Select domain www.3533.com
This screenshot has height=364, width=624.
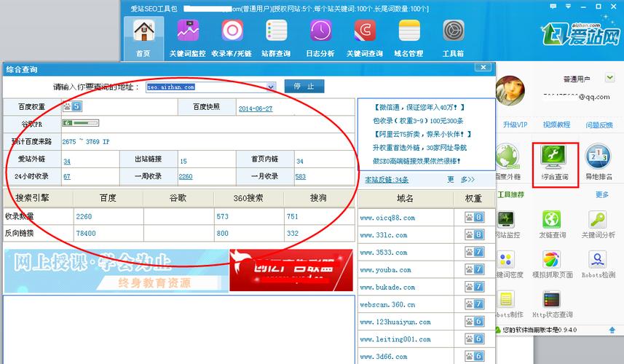(x=382, y=253)
